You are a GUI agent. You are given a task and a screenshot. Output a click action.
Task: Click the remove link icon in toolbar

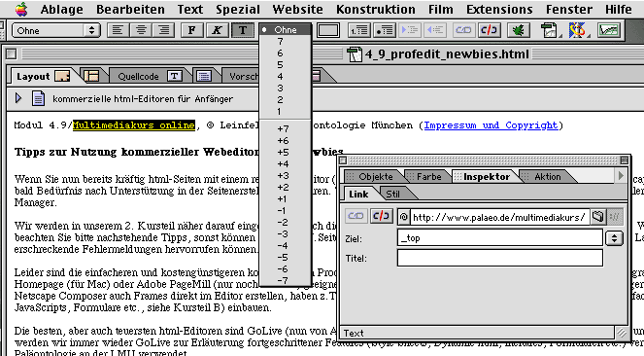click(x=490, y=30)
